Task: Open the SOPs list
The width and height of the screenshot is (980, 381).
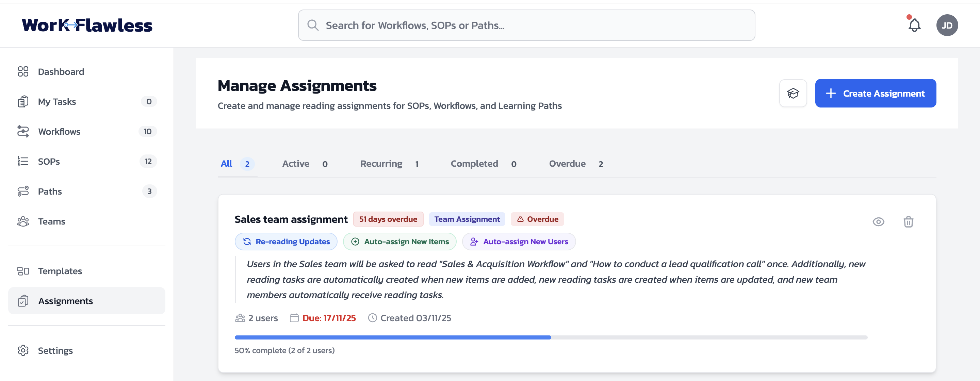Action: coord(49,161)
